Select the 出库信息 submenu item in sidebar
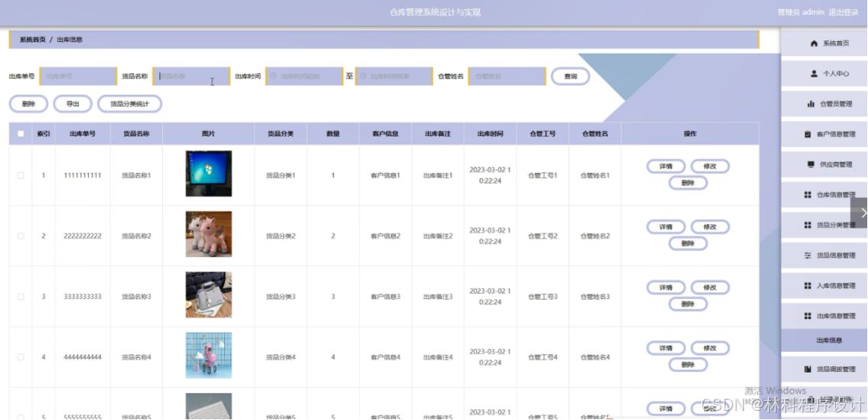Screen dimensions: 868x420 click(824, 340)
